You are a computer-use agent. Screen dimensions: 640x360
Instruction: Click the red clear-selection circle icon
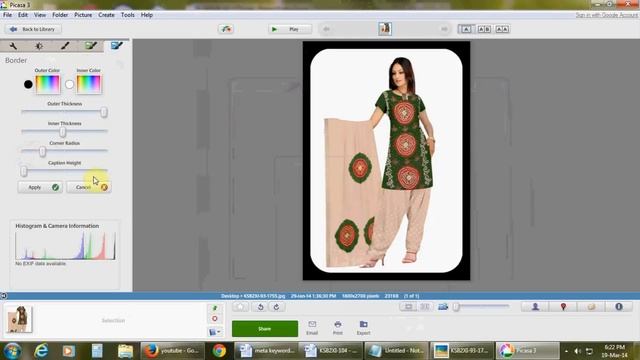tap(215, 319)
